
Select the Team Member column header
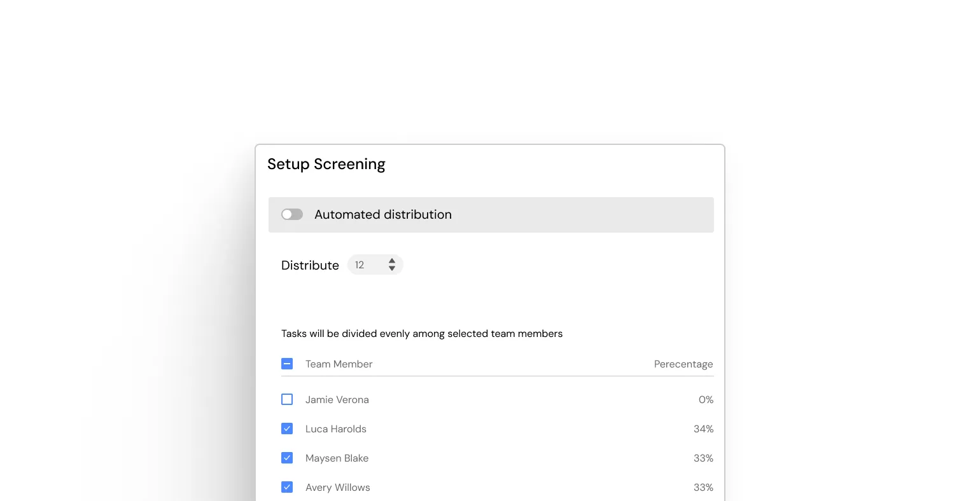[x=339, y=364]
